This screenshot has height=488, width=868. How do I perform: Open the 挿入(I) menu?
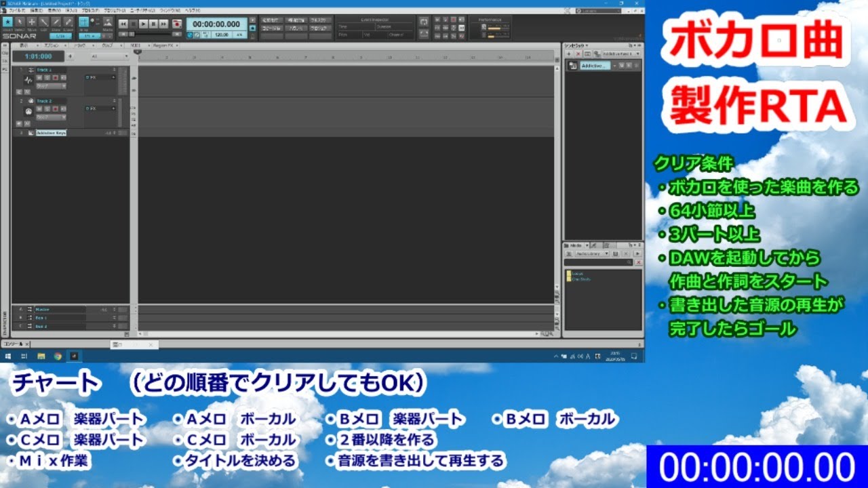point(71,11)
